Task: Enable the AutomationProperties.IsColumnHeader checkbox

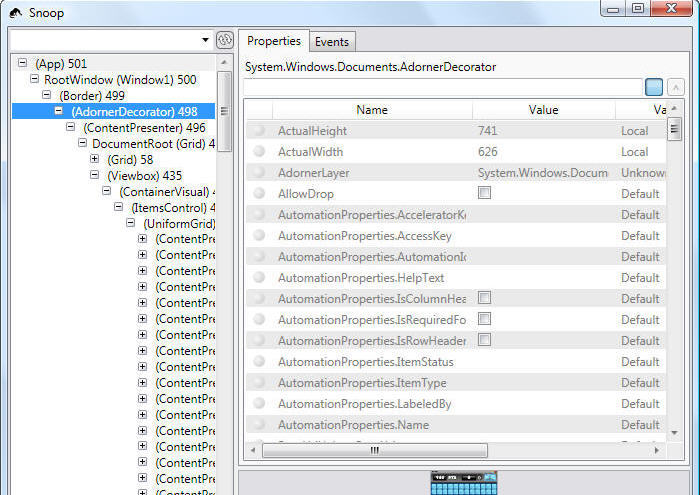Action: 485,298
